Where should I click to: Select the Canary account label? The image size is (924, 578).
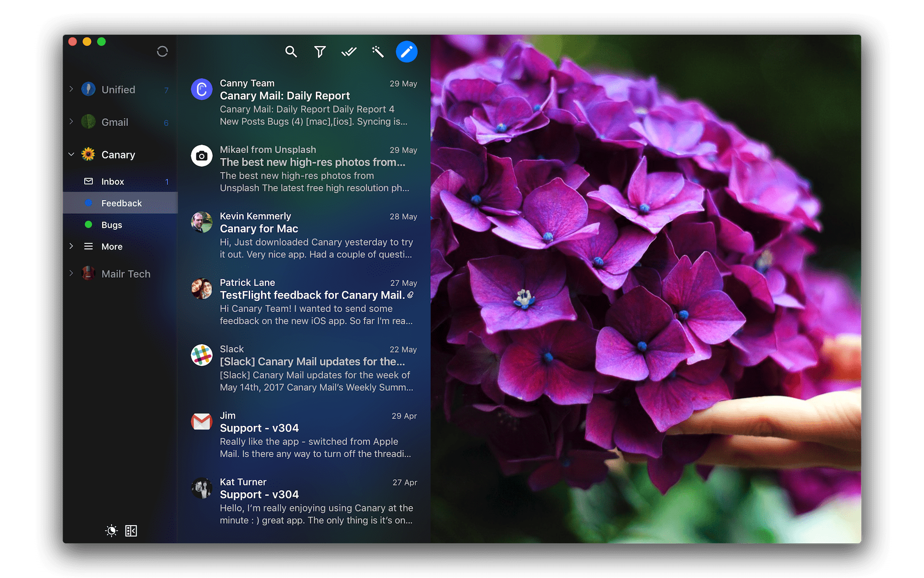(x=118, y=155)
